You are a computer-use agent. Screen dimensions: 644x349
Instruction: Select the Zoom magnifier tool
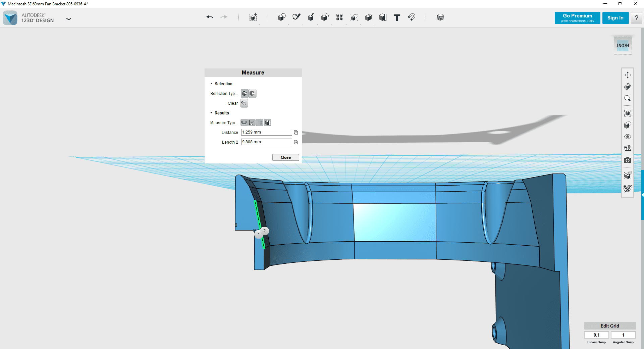click(x=628, y=98)
